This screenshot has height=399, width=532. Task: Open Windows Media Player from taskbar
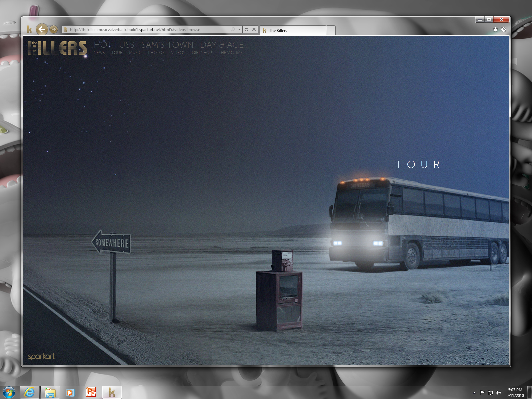(70, 392)
